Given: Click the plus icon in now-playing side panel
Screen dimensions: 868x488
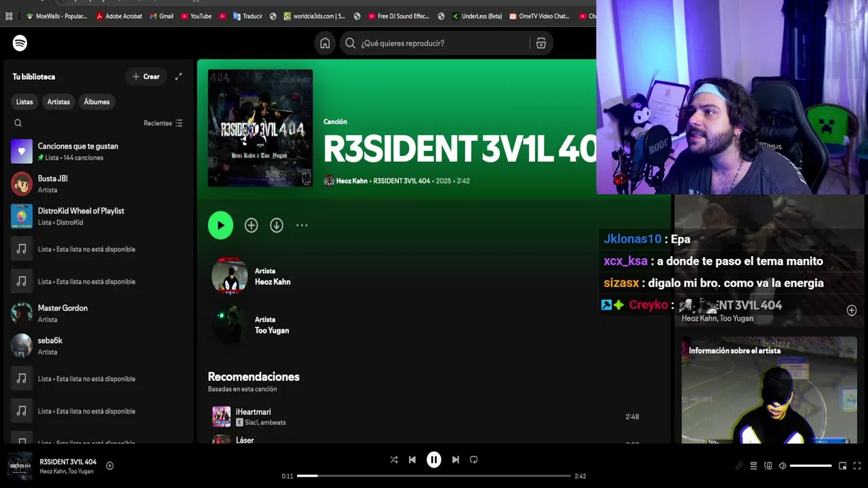Looking at the screenshot, I should [x=852, y=310].
